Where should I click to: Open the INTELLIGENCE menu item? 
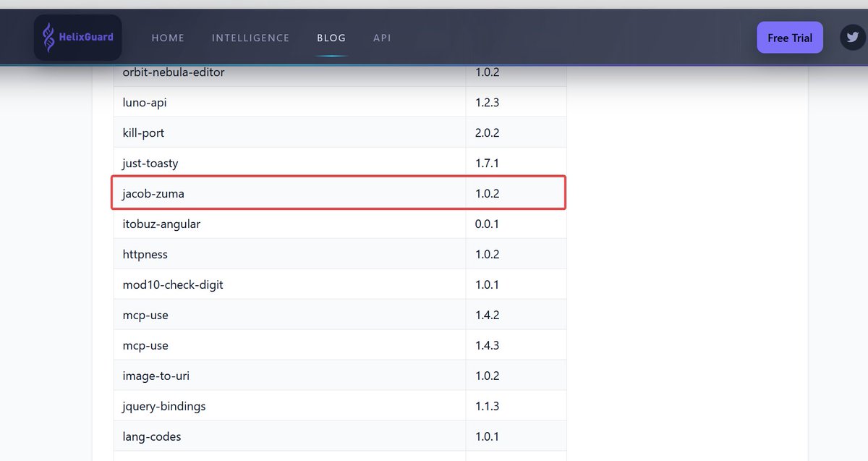click(x=250, y=38)
